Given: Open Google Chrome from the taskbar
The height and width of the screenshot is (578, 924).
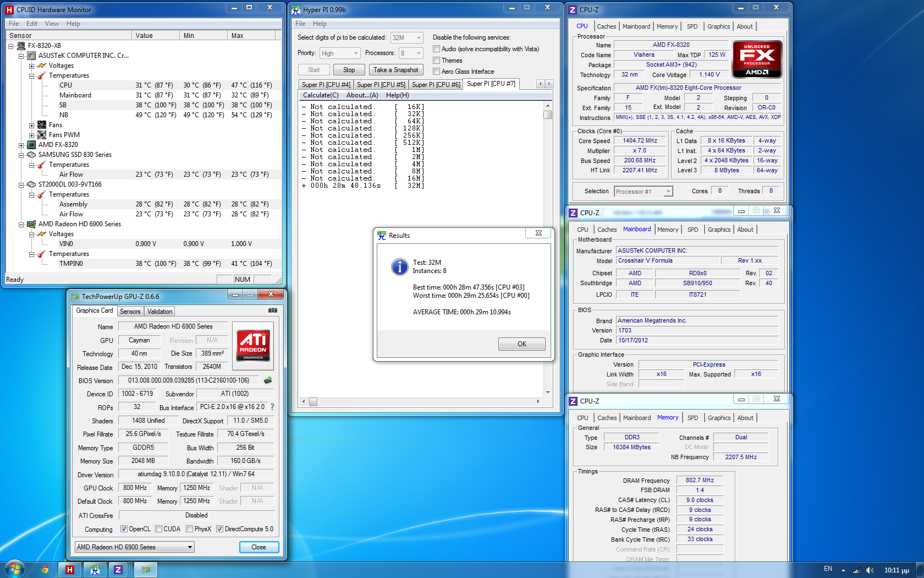Looking at the screenshot, I should pos(45,570).
